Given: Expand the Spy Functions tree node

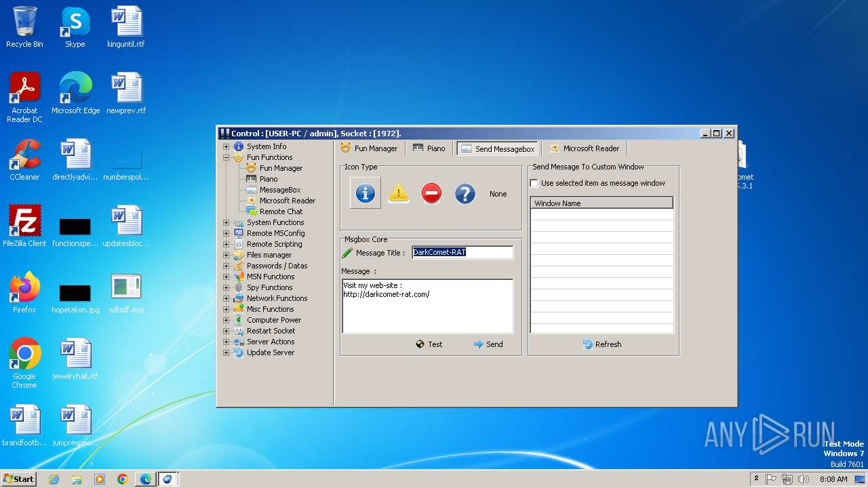Looking at the screenshot, I should coord(226,287).
